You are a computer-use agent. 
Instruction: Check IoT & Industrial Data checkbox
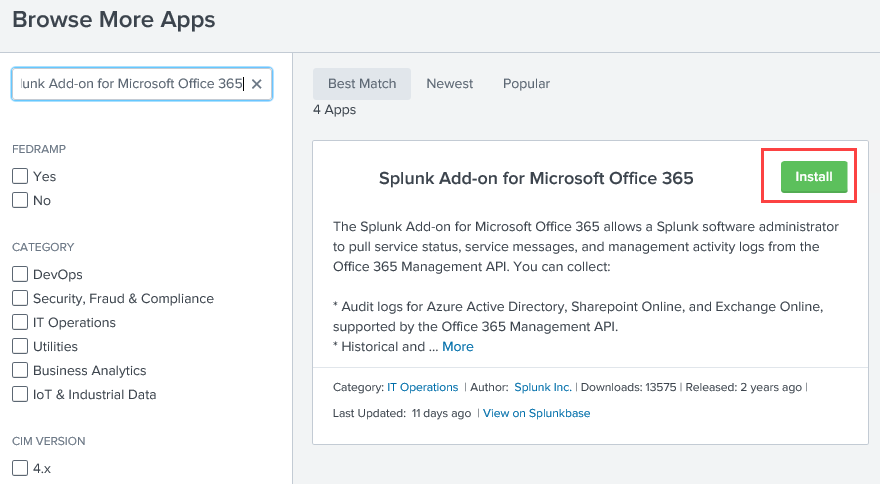coord(20,394)
